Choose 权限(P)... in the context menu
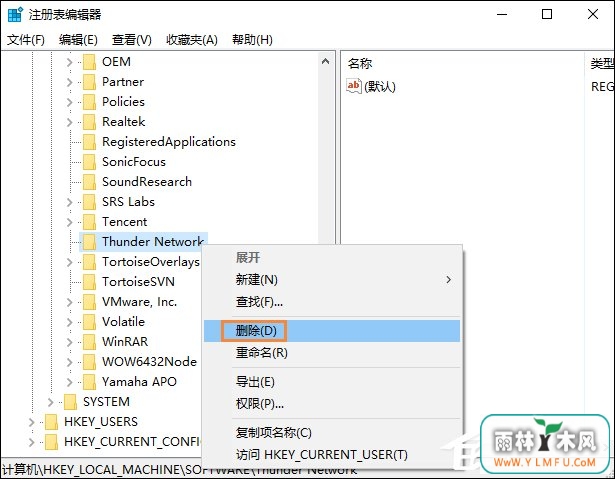This screenshot has height=479, width=615. click(x=332, y=403)
